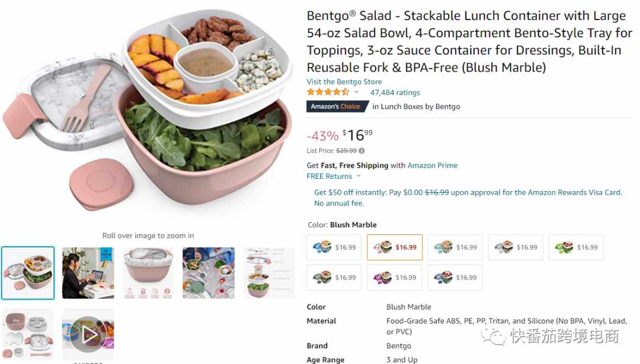This screenshot has width=640, height=364.
Task: Open the disassembled components thumbnail
Action: [x=28, y=334]
